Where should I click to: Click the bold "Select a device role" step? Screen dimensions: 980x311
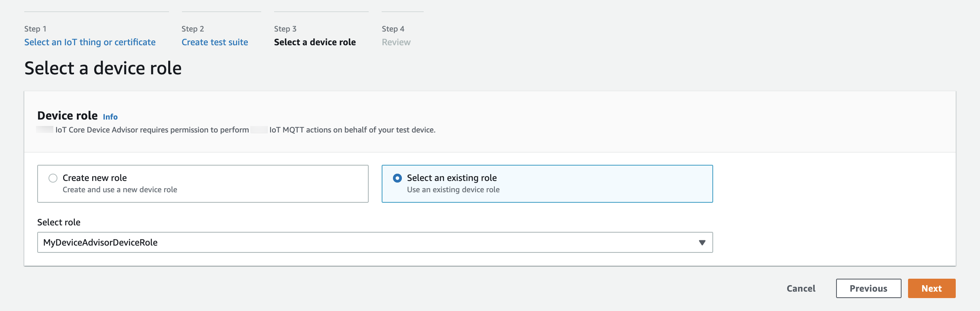coord(315,42)
